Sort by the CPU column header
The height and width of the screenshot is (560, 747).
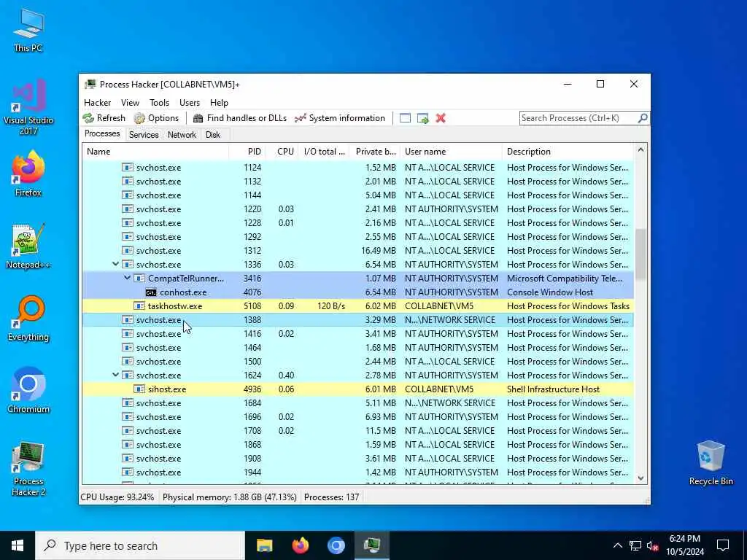282,152
